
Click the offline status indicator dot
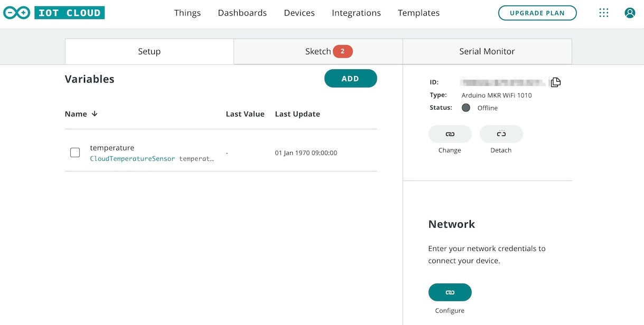466,108
